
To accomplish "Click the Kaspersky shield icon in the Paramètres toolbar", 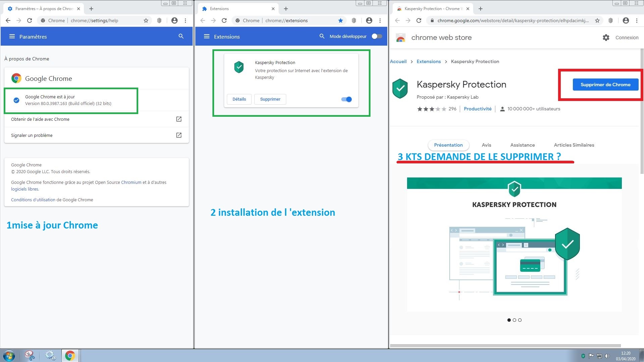I will (x=159, y=20).
